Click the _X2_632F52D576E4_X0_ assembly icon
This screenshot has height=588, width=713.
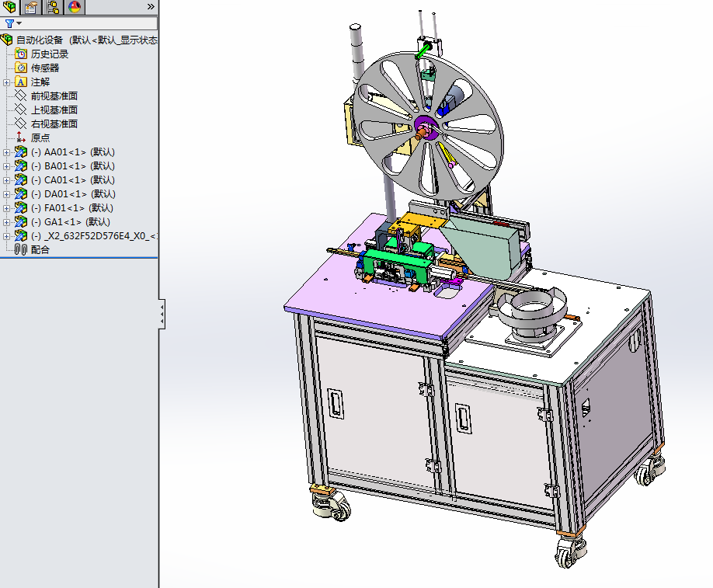pyautogui.click(x=21, y=236)
